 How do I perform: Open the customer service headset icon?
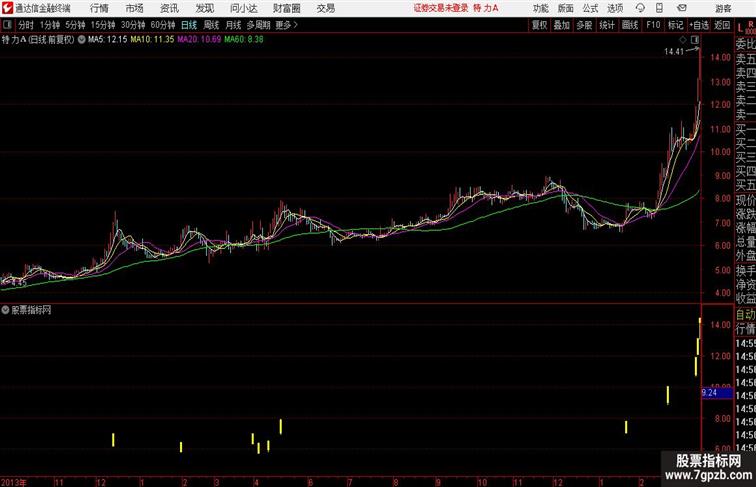[x=640, y=8]
